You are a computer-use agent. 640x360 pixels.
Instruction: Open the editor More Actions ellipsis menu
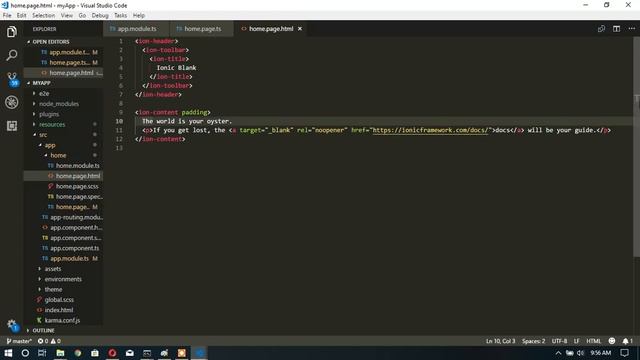tap(631, 29)
